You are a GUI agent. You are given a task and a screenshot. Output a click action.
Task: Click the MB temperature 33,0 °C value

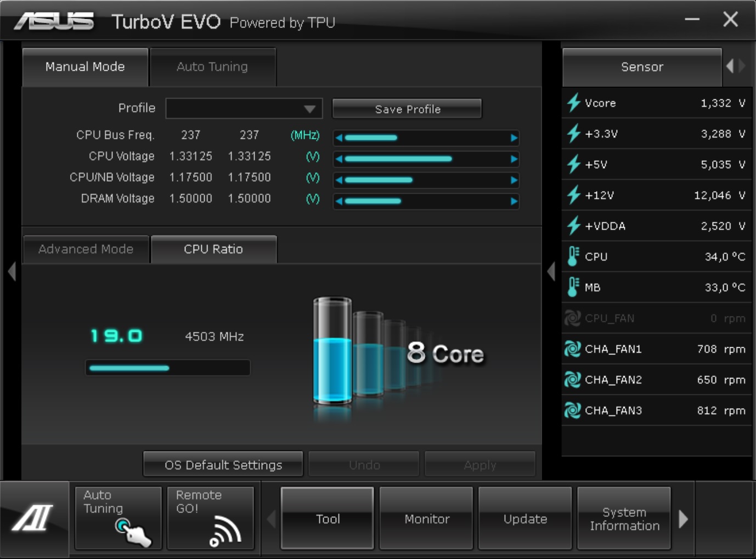coord(725,287)
